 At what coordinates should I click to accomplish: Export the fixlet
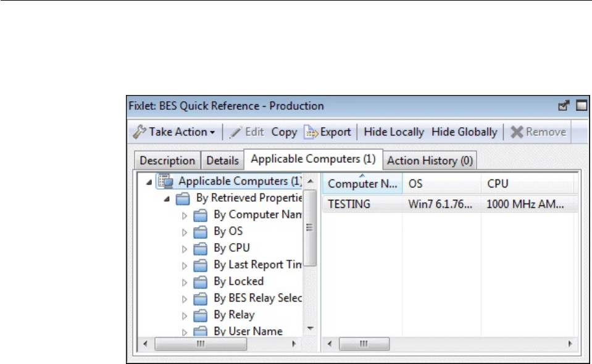tap(327, 132)
